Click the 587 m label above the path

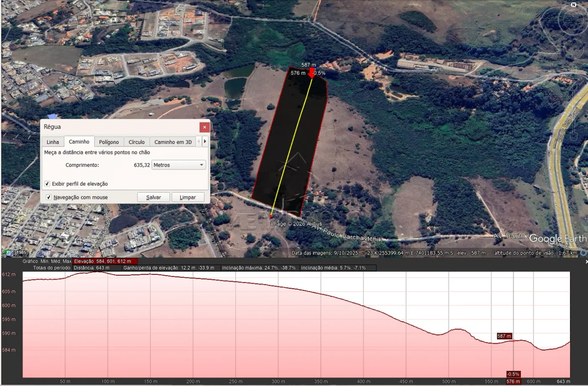point(309,65)
